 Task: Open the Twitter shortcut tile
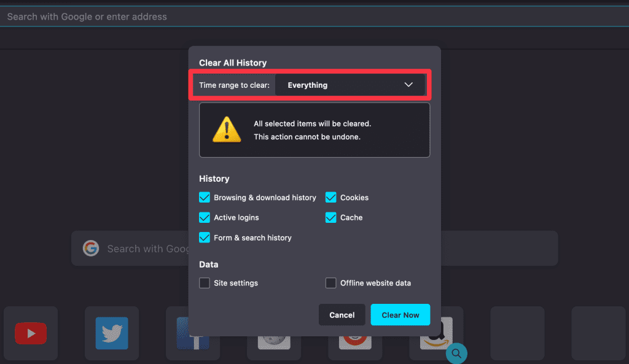pyautogui.click(x=112, y=333)
